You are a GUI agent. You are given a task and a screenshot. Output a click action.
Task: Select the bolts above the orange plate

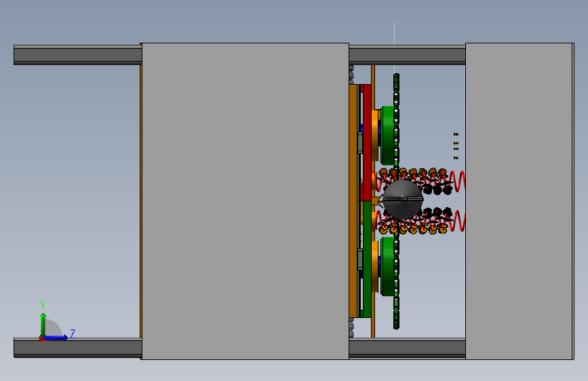tap(351, 74)
